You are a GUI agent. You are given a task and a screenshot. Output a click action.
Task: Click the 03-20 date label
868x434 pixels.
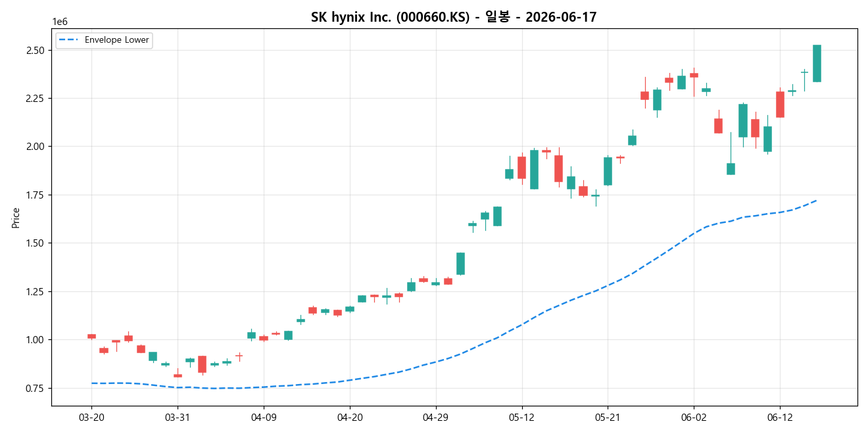tap(91, 417)
